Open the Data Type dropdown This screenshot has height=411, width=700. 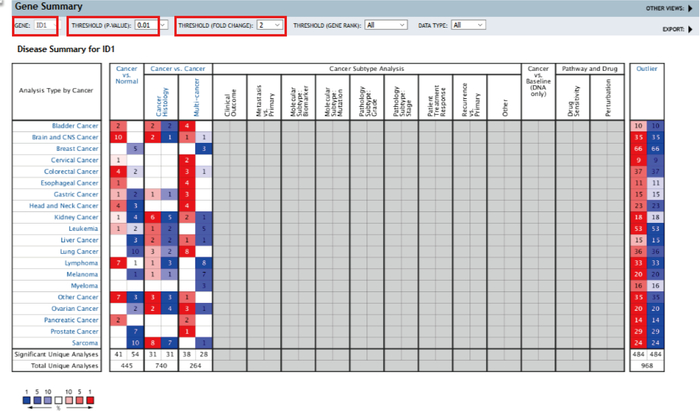[468, 25]
